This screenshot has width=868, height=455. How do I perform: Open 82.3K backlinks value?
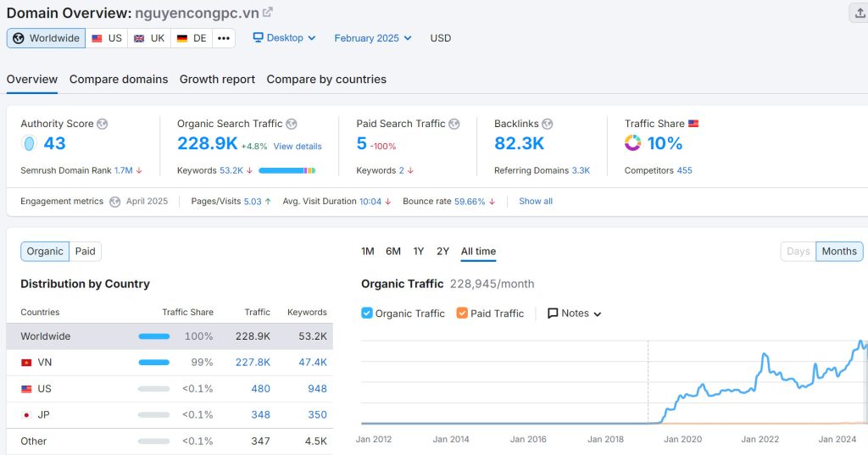point(520,143)
